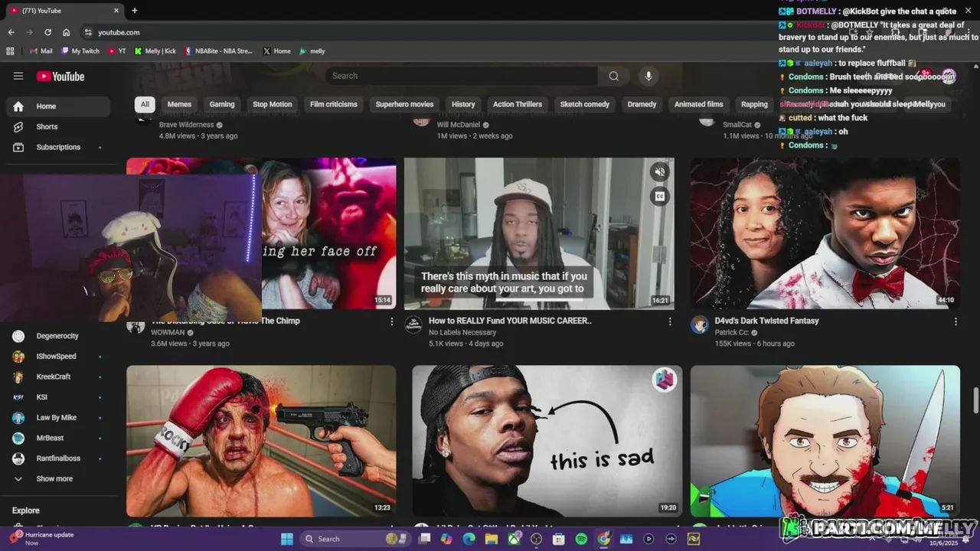Go back with browser back arrow
The image size is (980, 551).
coord(11,32)
